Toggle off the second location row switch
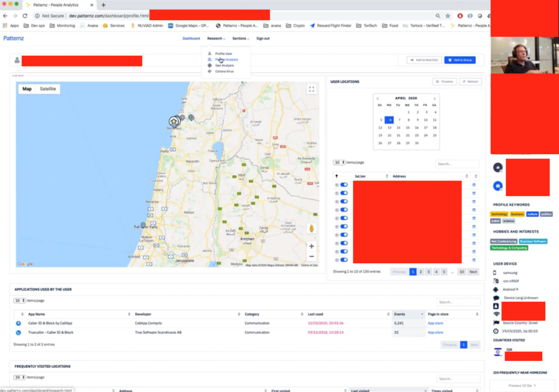 [x=344, y=193]
